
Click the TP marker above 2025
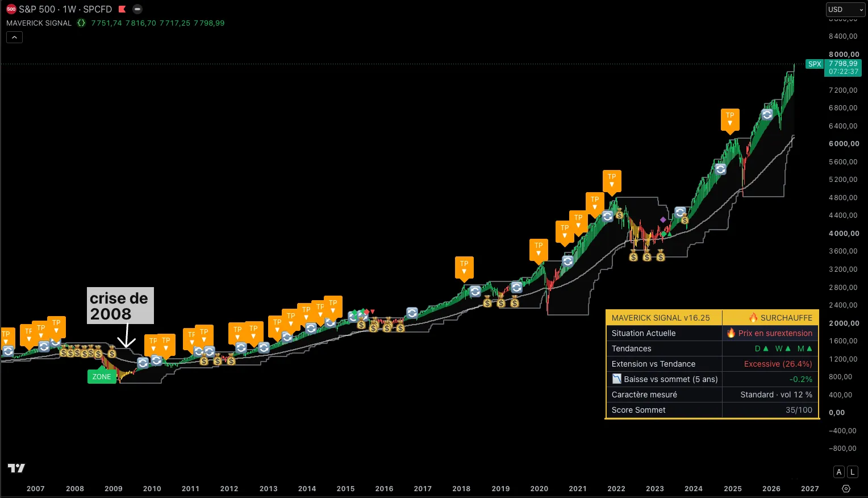(730, 120)
